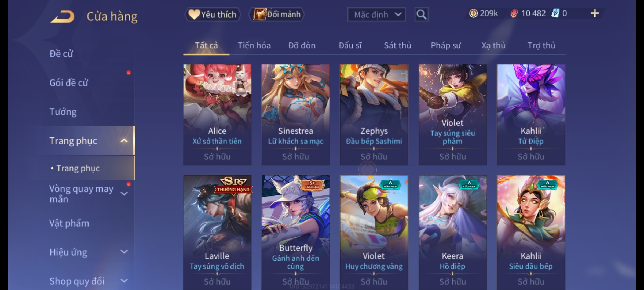The image size is (644, 290).
Task: Switch to the Sát thủ tab
Action: [x=397, y=45]
